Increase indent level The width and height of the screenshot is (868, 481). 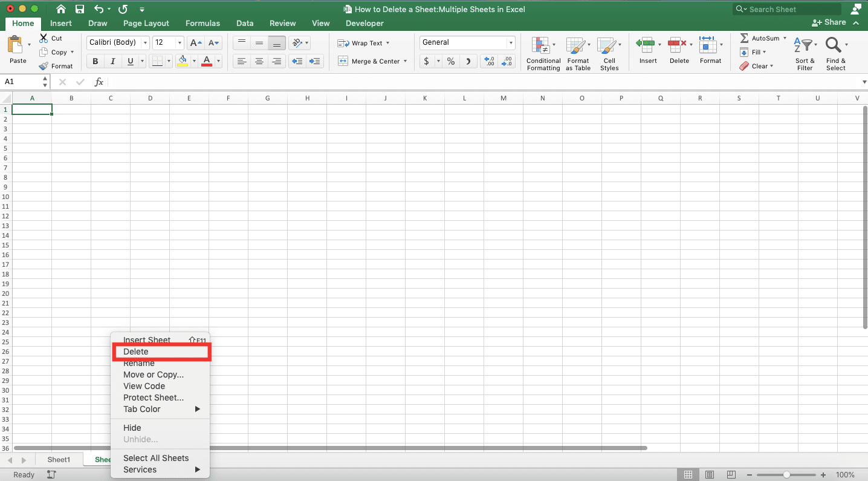[x=315, y=61]
